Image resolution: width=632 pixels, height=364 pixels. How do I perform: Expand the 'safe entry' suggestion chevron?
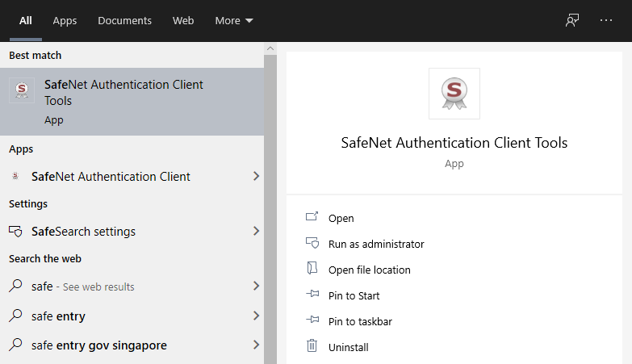[x=256, y=316]
